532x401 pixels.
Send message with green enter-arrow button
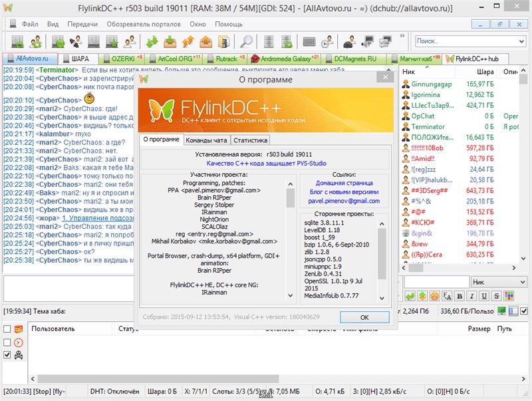tap(410, 296)
